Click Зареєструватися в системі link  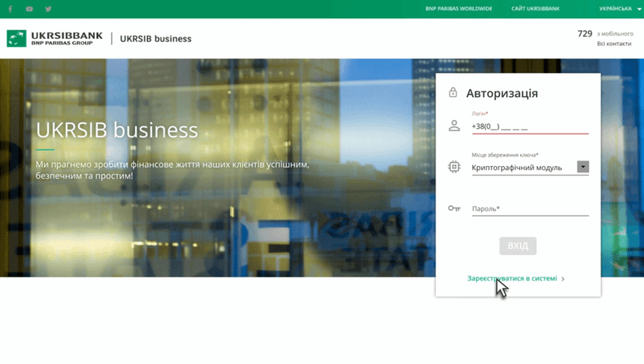512,279
